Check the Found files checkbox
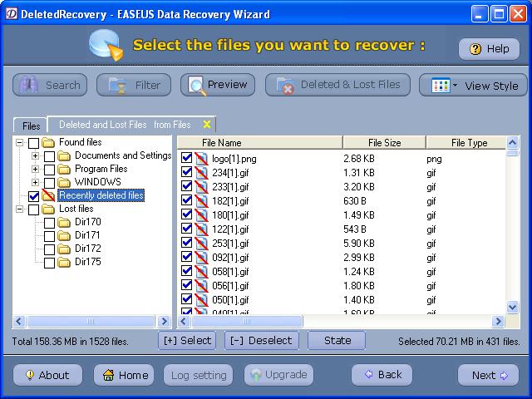The width and height of the screenshot is (532, 399). [x=33, y=143]
